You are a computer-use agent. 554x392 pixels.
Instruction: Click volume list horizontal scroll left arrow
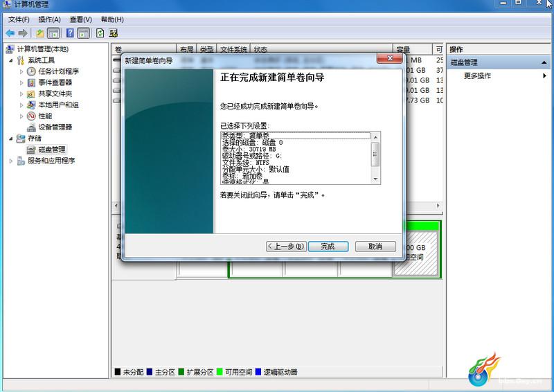click(116, 206)
